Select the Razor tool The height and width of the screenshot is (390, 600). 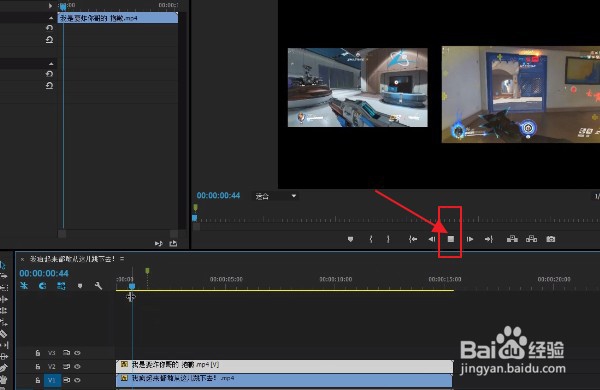coord(3,334)
